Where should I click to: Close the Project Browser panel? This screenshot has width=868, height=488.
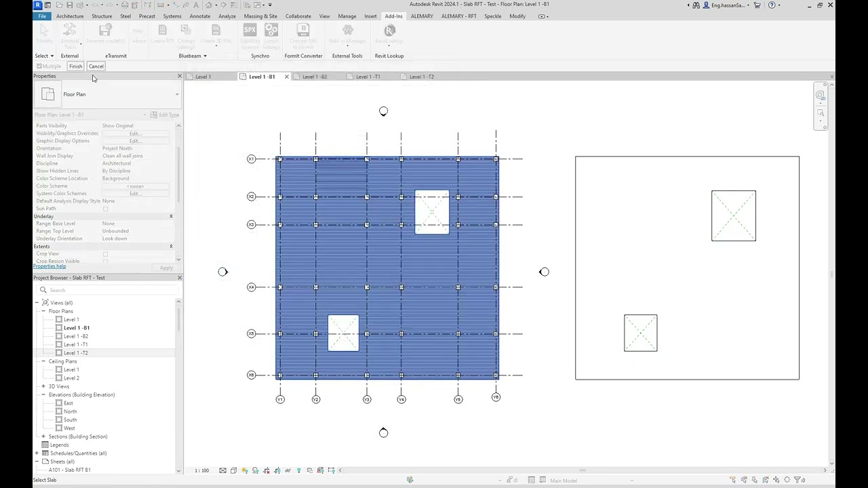tap(179, 278)
